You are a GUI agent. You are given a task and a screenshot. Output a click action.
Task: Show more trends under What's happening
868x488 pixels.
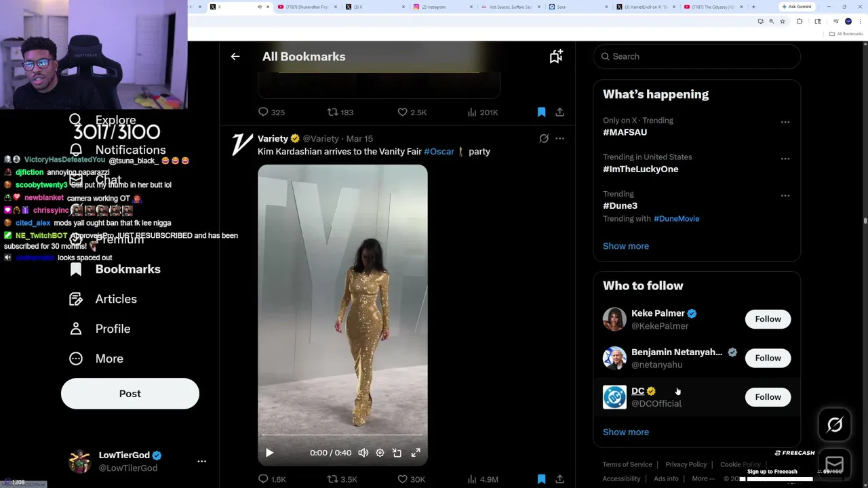point(626,246)
